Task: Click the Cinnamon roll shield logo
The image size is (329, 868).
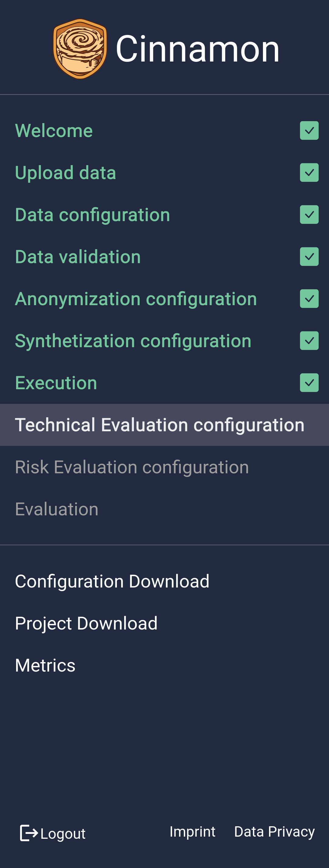Action: pos(80,49)
